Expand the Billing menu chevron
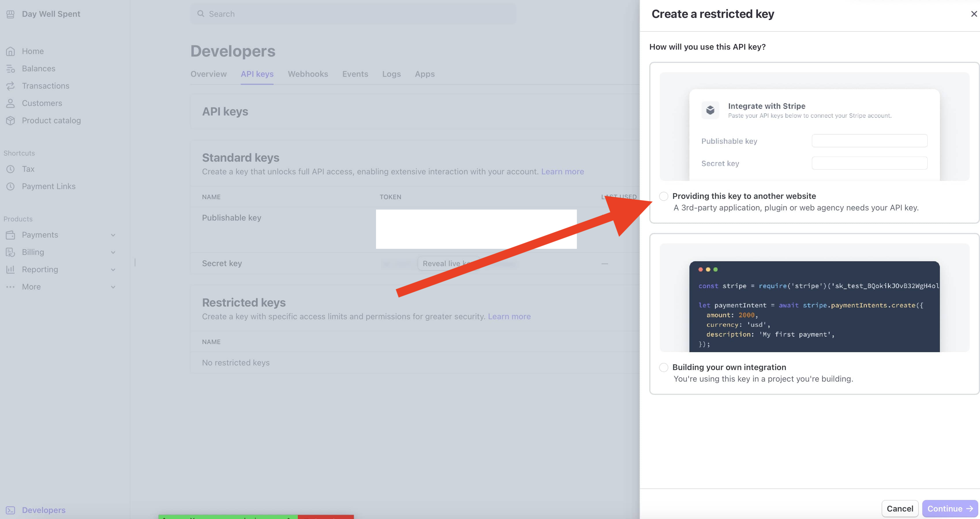The height and width of the screenshot is (519, 980). point(113,252)
